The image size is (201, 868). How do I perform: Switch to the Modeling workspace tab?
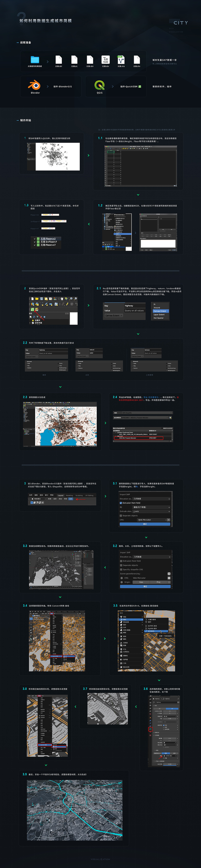point(69,495)
